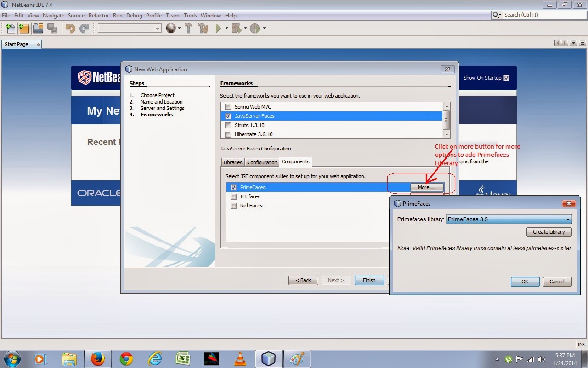Viewport: 588px width, 368px height.
Task: Check the Struts 1.3.10 framework
Action: 228,125
